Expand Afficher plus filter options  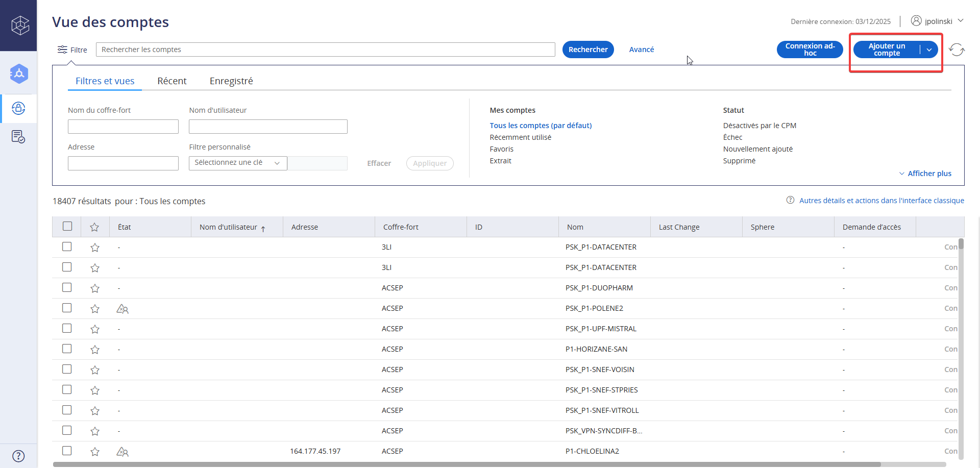tap(925, 174)
